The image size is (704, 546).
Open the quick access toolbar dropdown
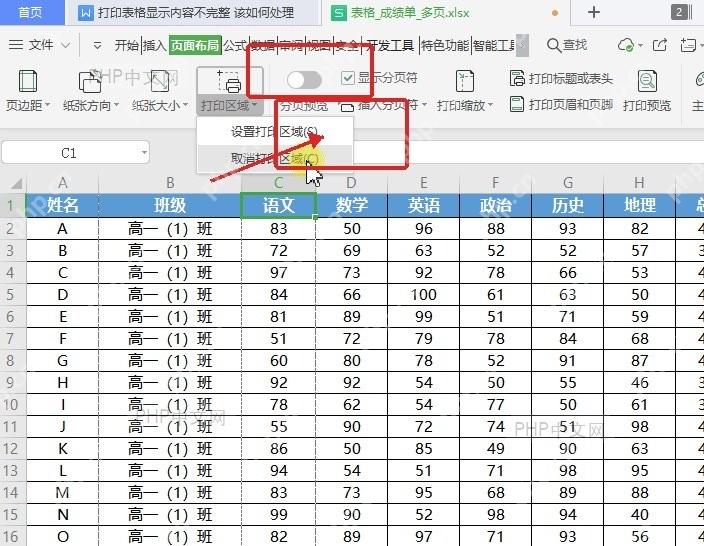tap(97, 45)
